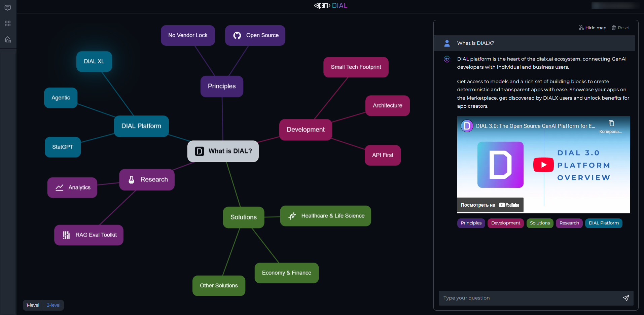Reset the conversation
Viewport: 644px width, 315px height.
pos(620,28)
